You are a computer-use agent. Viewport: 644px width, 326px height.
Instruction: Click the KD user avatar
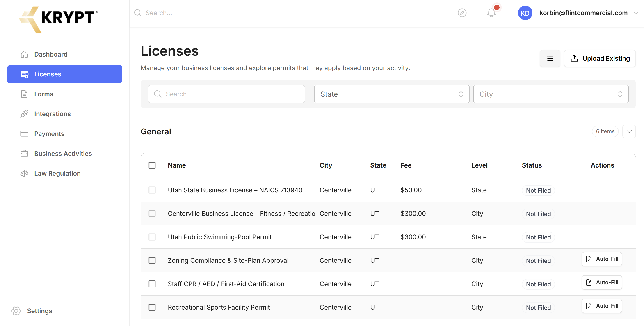[x=525, y=13]
